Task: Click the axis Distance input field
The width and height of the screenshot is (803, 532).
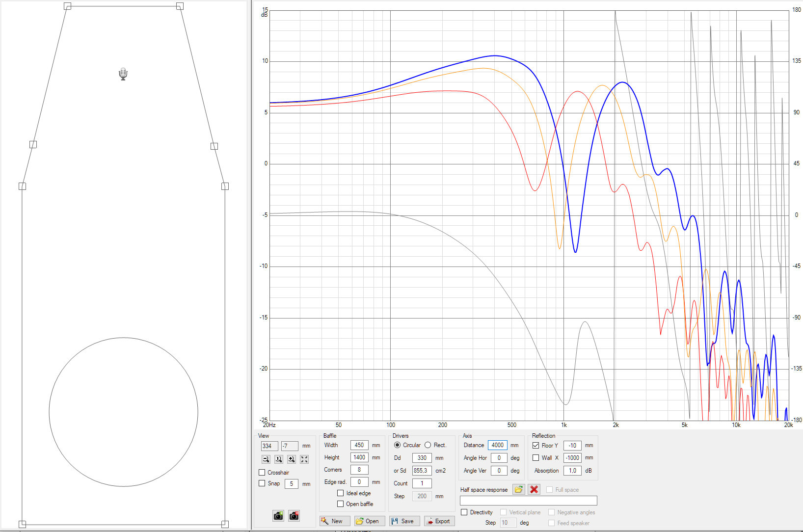Action: (x=497, y=445)
